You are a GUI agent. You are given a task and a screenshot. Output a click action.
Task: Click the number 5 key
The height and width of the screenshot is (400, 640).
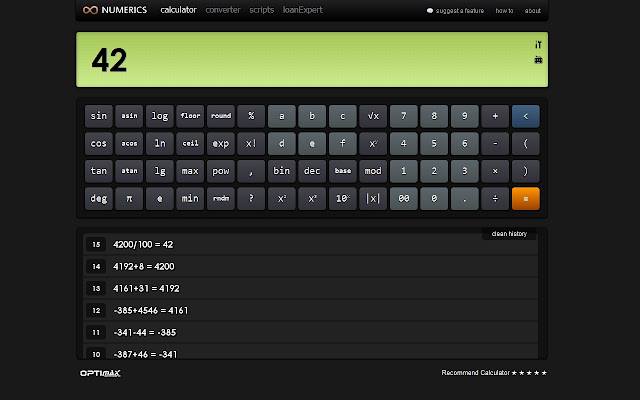click(x=434, y=144)
